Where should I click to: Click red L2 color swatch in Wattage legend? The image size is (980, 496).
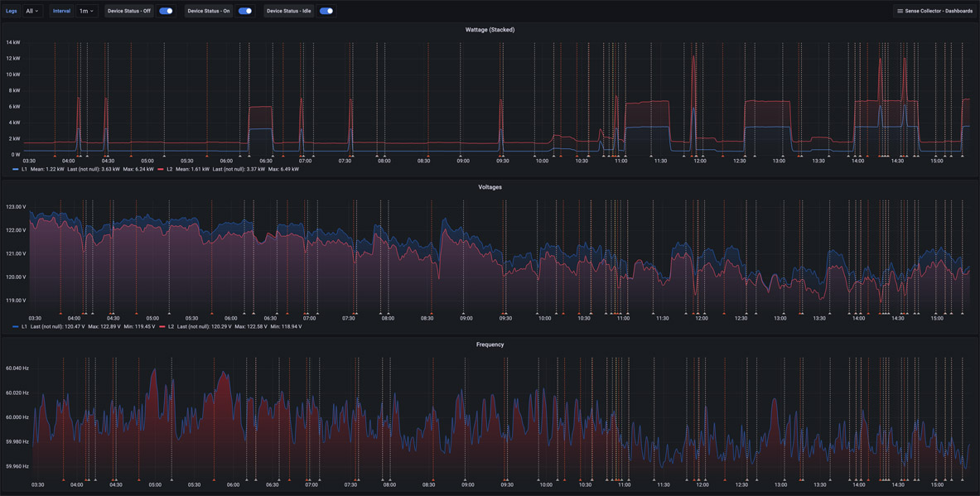[x=161, y=169]
